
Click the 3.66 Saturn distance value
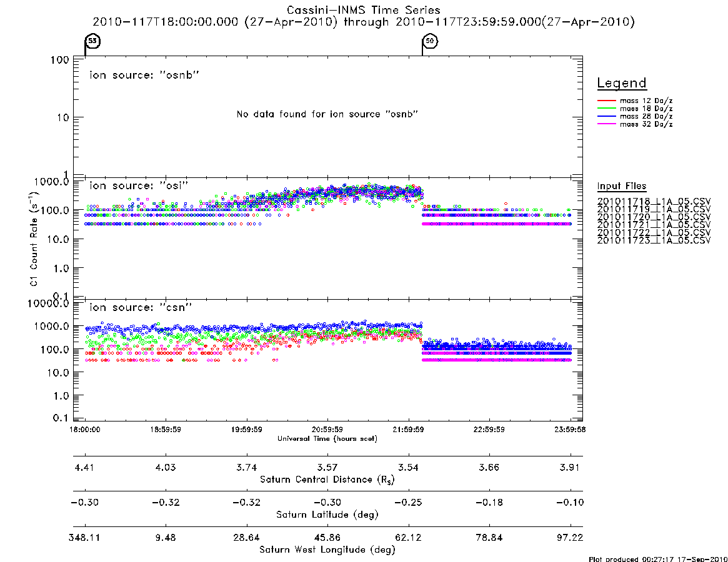tap(489, 467)
